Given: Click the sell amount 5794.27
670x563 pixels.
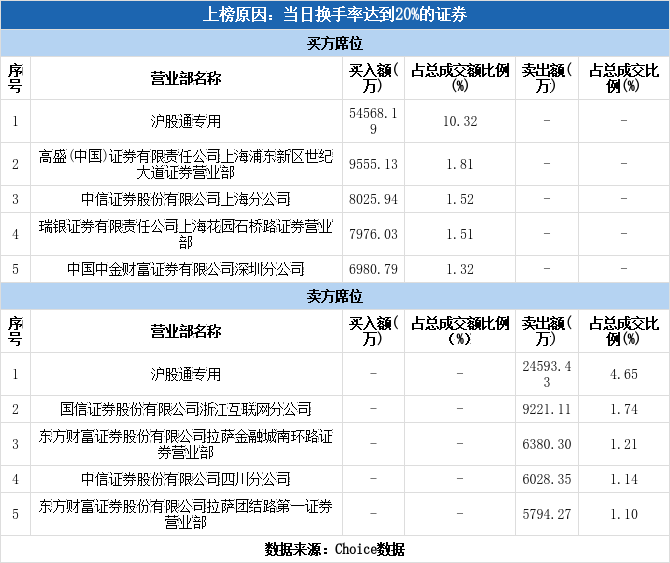Looking at the screenshot, I should tap(547, 514).
